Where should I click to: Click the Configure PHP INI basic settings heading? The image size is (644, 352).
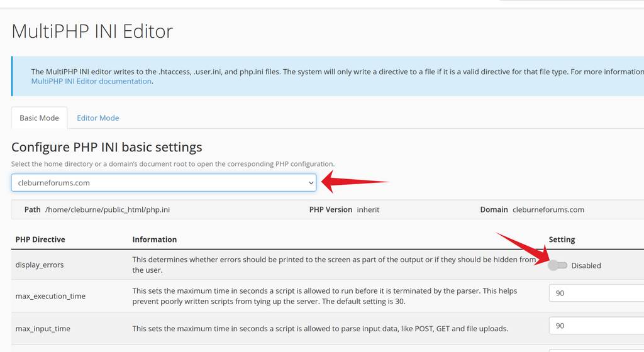(107, 147)
